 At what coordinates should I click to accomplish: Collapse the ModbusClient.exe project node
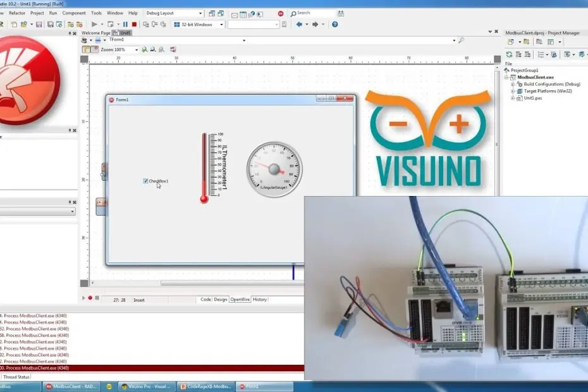pos(506,77)
